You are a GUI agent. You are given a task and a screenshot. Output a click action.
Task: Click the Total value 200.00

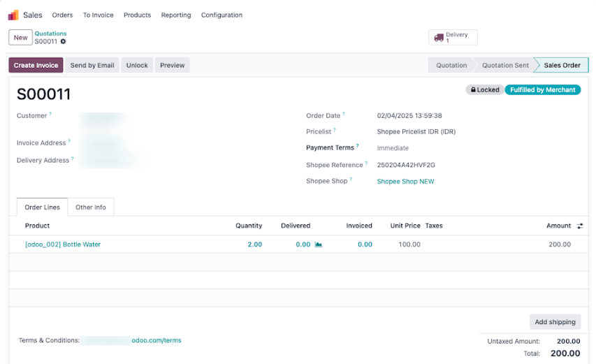[565, 354]
